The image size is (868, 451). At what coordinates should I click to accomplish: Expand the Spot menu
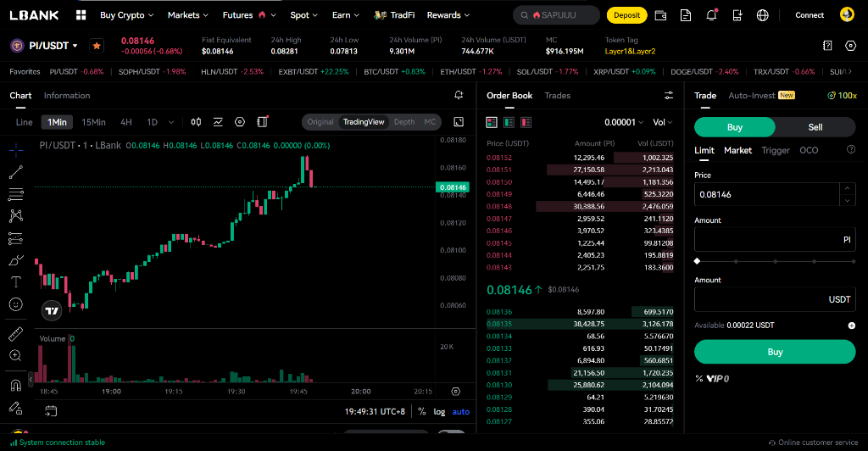tap(304, 15)
